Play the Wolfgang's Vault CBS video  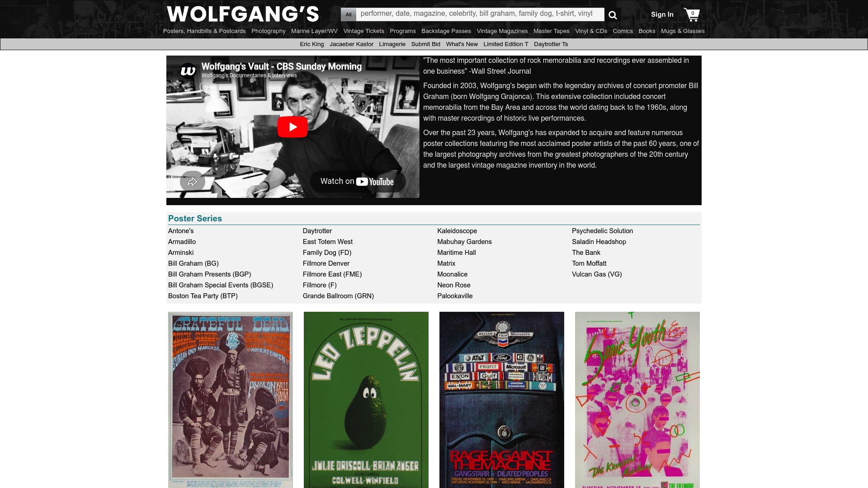[292, 127]
